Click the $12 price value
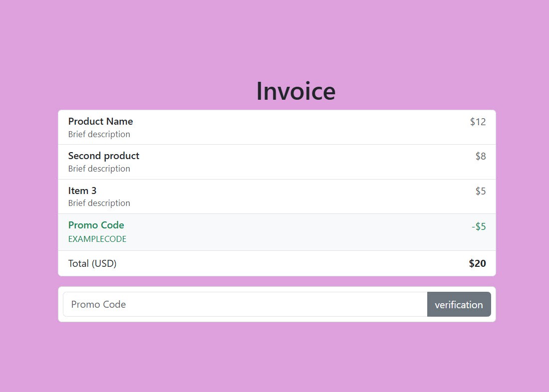The image size is (549, 392). [478, 122]
